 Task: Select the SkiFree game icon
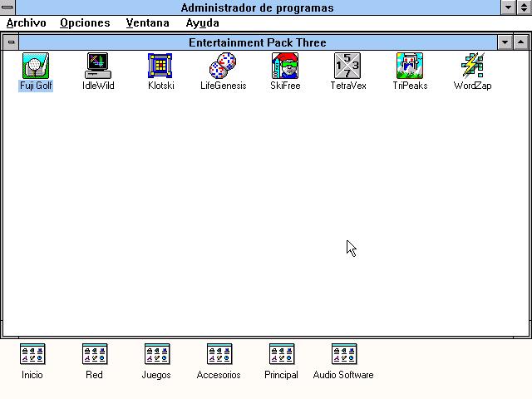[x=285, y=66]
